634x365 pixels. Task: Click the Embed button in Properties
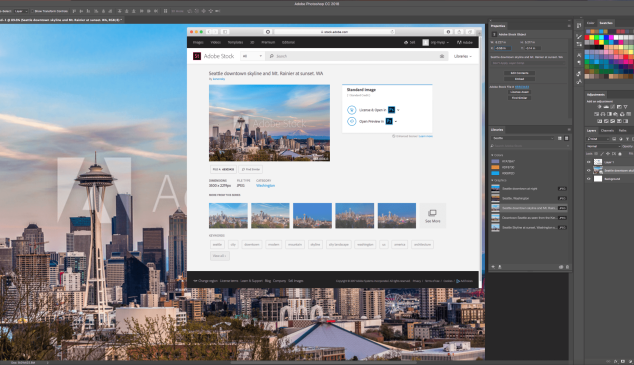click(x=519, y=79)
